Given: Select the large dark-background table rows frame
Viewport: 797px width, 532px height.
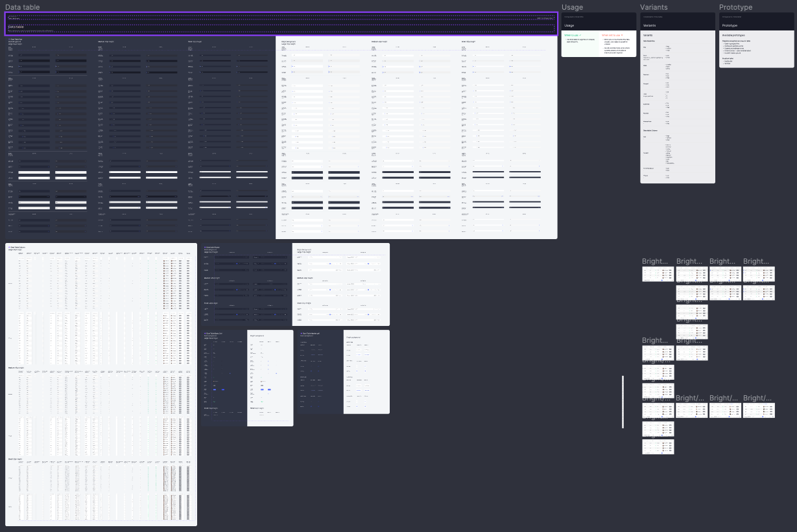Looking at the screenshot, I should click(141, 137).
